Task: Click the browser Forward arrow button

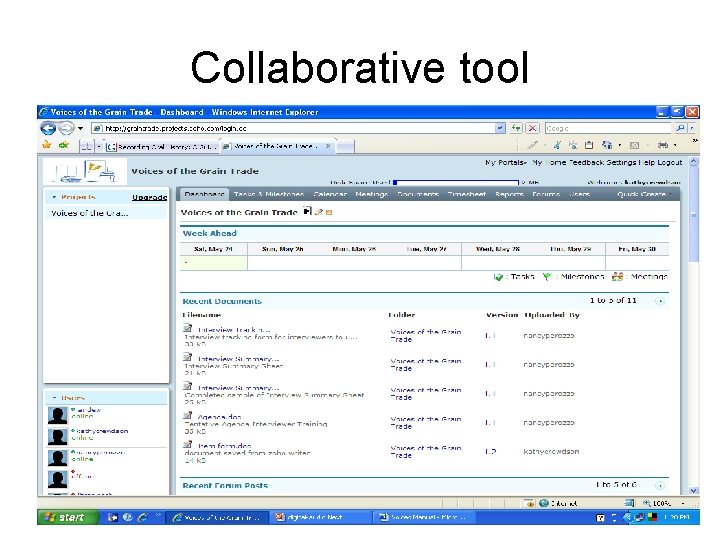Action: pyautogui.click(x=67, y=128)
